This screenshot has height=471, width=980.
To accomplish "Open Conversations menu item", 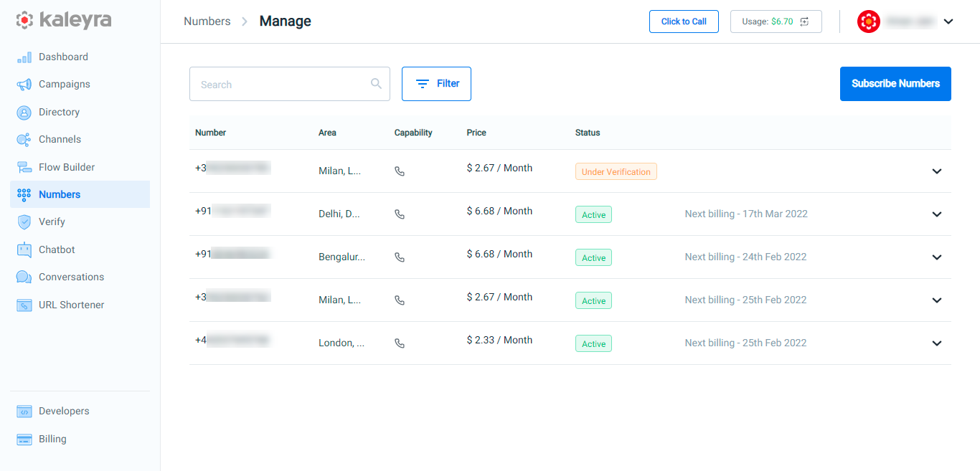I will coord(80,277).
